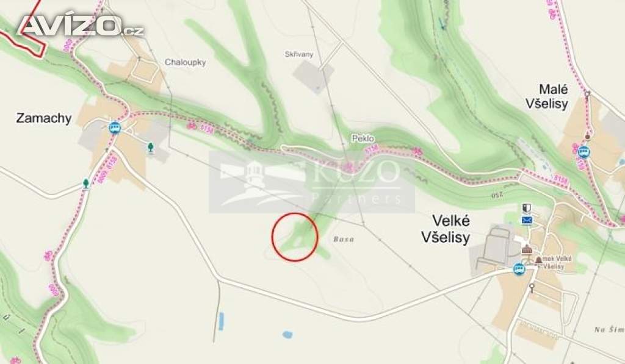
Task: Click the Malé Všelisy label
Action: [547, 96]
